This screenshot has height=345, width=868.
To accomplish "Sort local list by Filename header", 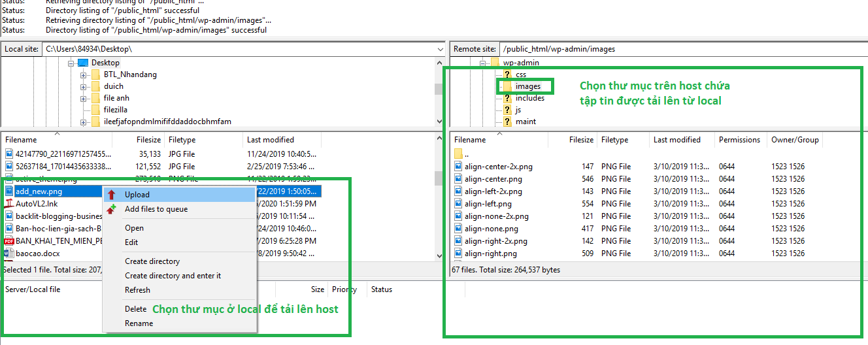I will pos(57,140).
